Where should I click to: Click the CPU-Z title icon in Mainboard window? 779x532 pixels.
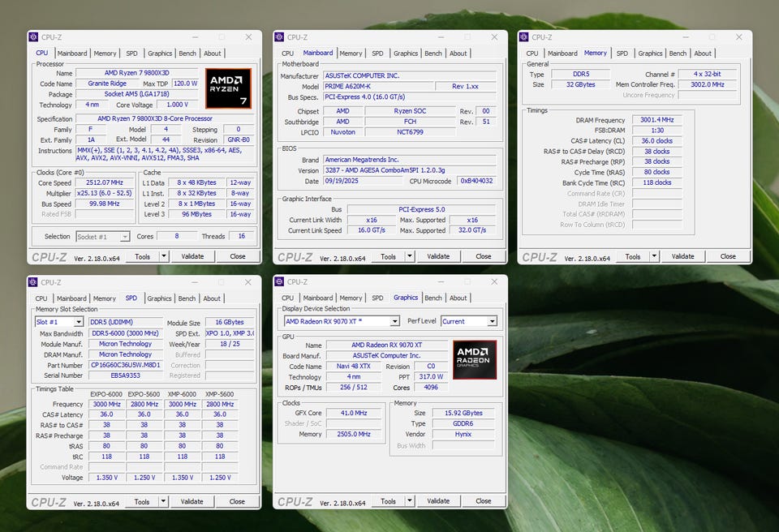pos(279,37)
